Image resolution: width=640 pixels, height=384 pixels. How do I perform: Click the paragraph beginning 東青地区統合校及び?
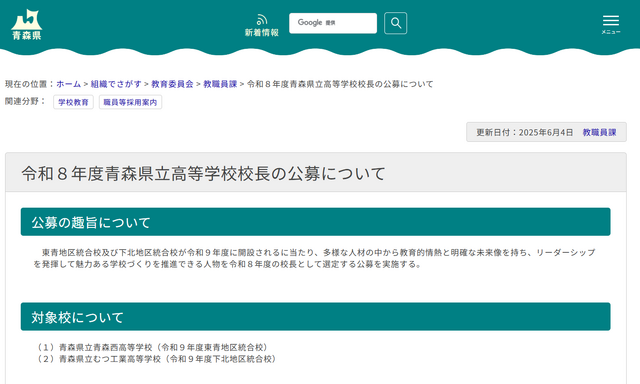[314, 258]
